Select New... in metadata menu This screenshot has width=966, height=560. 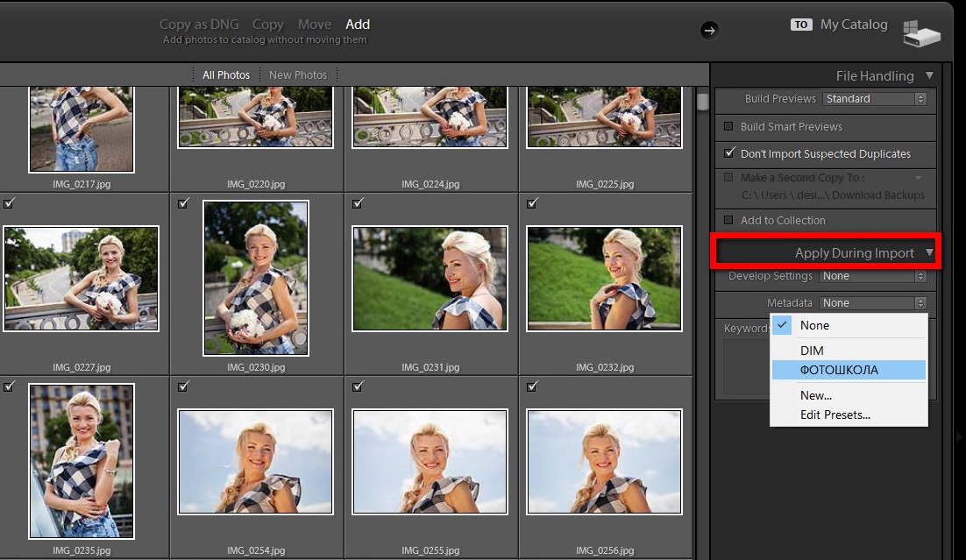point(849,395)
